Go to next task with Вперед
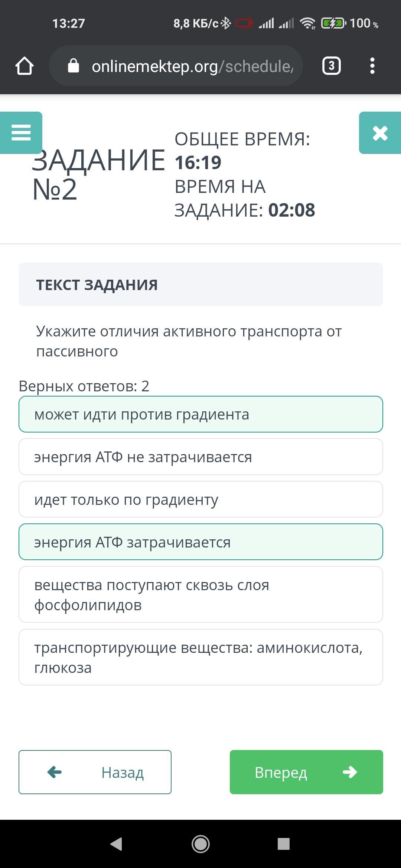This screenshot has height=868, width=401. pos(306,772)
